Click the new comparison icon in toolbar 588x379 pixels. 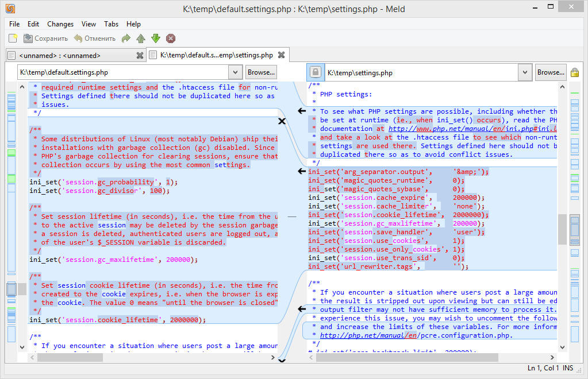coord(13,38)
